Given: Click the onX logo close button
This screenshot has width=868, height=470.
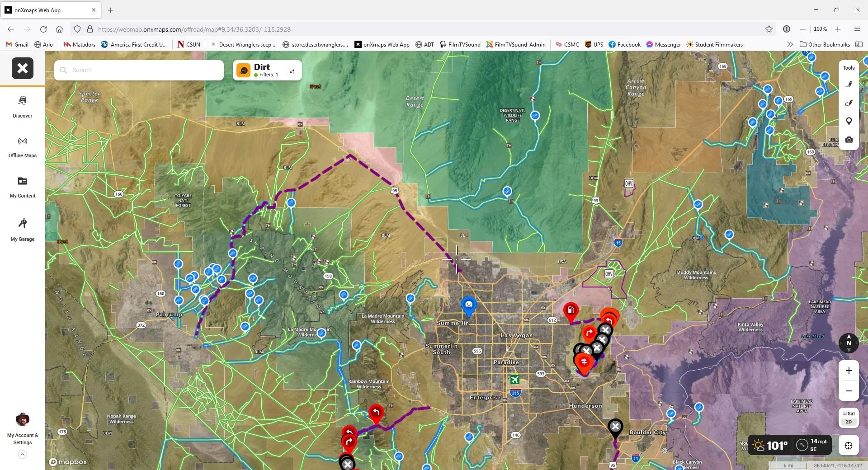Looking at the screenshot, I should [23, 68].
